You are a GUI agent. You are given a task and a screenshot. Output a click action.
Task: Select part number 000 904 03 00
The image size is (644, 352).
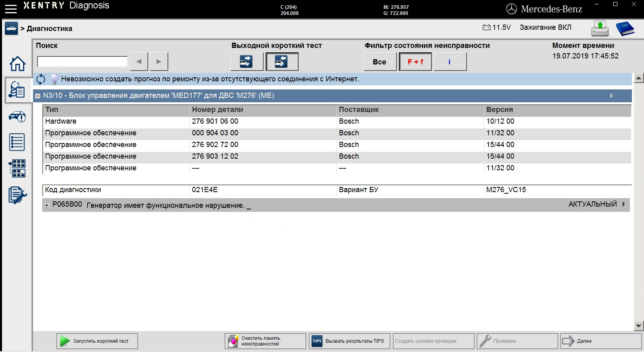215,133
